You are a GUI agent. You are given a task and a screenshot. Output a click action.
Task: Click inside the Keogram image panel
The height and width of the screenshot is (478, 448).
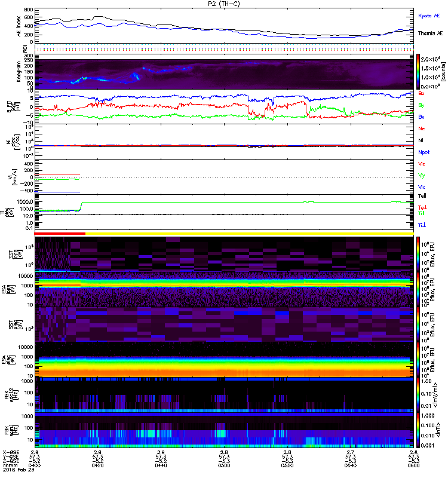click(x=224, y=74)
